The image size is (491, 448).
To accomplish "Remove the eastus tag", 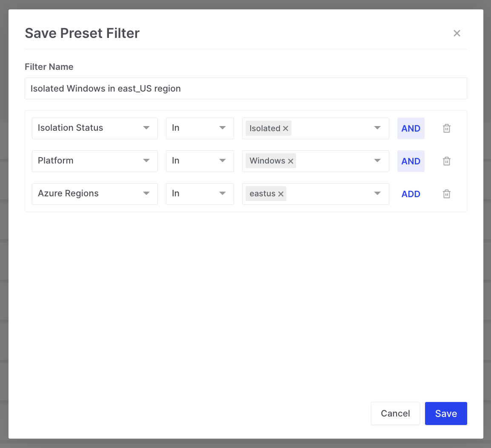I will point(281,194).
